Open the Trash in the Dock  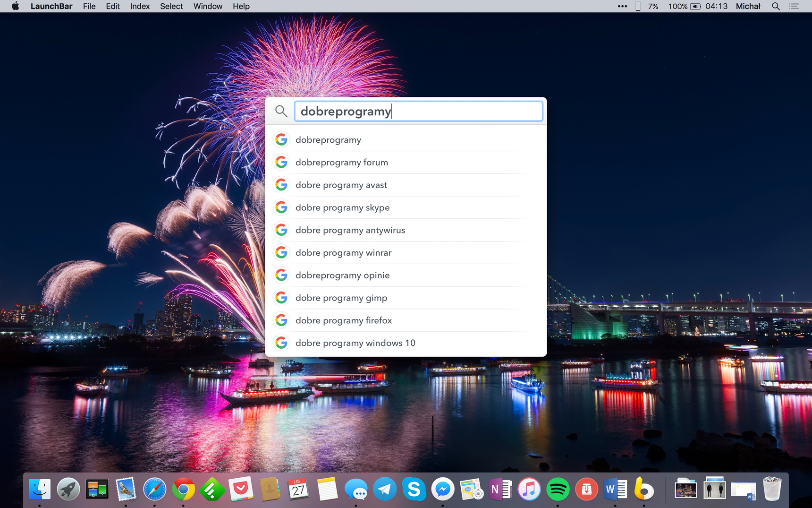[772, 489]
